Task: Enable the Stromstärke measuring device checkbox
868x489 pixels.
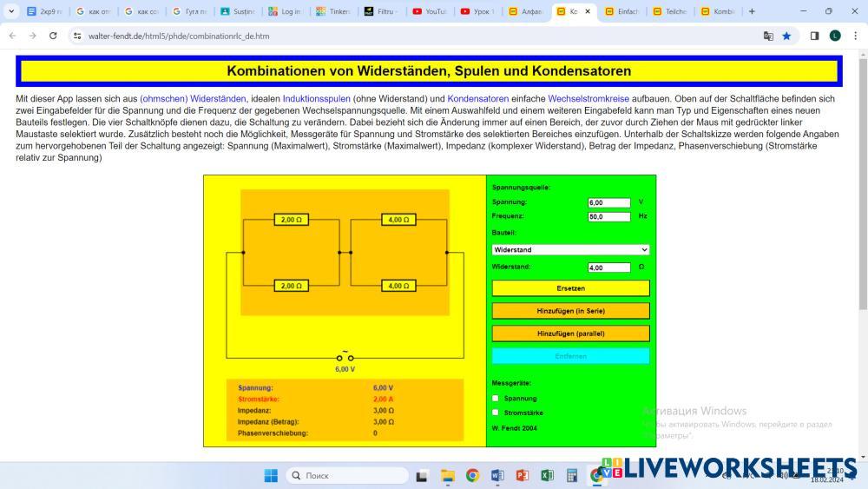Action: pyautogui.click(x=496, y=413)
